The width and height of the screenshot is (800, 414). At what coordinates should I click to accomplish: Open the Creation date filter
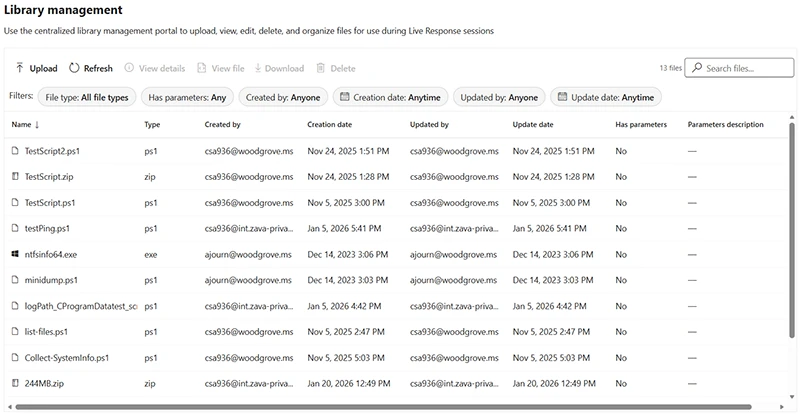tap(389, 98)
